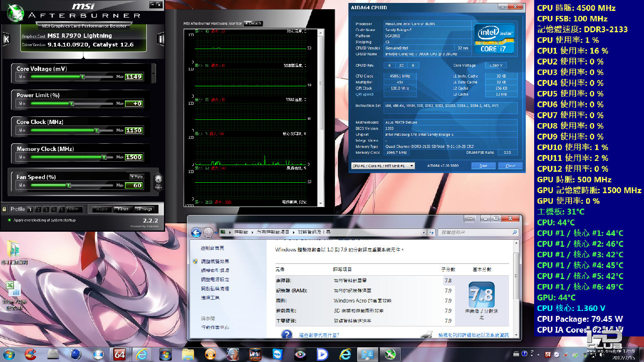Open the Windows flag taskbar icon
Image resolution: width=644 pixels, height=362 pixels.
pos(165,354)
